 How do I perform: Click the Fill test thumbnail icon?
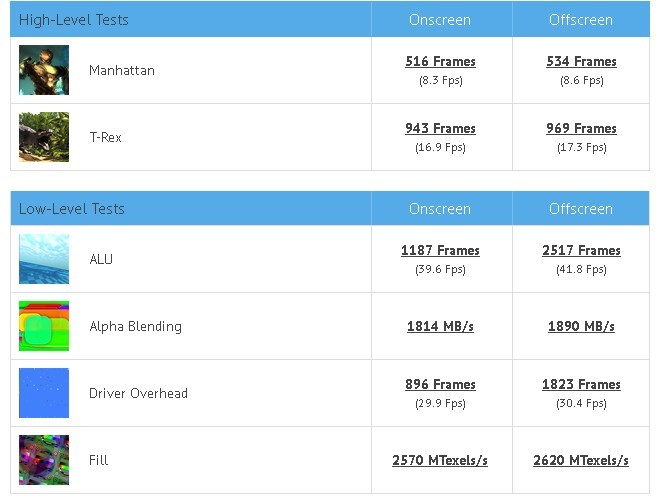click(44, 460)
